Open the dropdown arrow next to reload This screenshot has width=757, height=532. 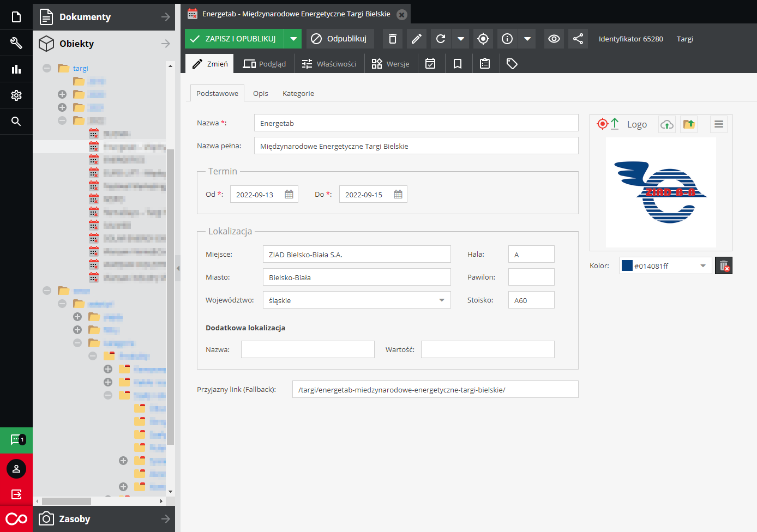tap(461, 39)
